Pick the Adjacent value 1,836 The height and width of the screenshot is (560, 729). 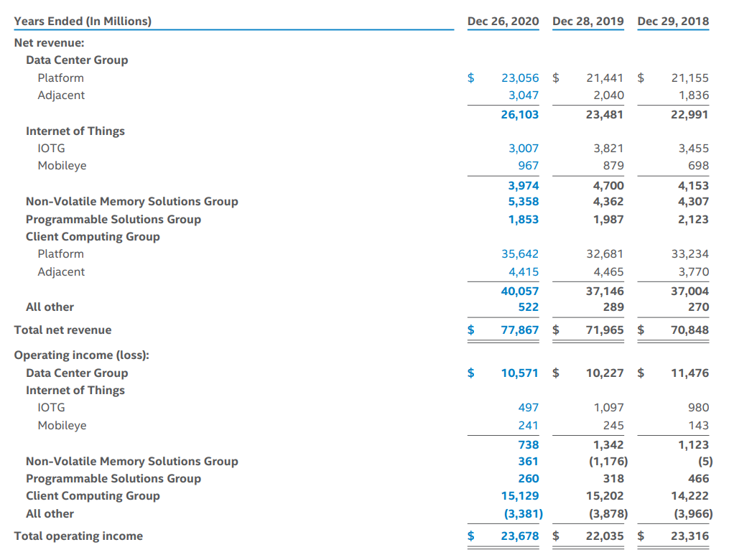coord(694,95)
